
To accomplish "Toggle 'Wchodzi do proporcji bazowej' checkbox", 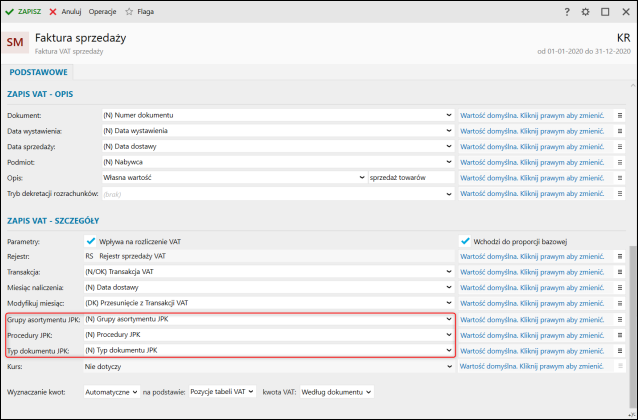I will (465, 241).
